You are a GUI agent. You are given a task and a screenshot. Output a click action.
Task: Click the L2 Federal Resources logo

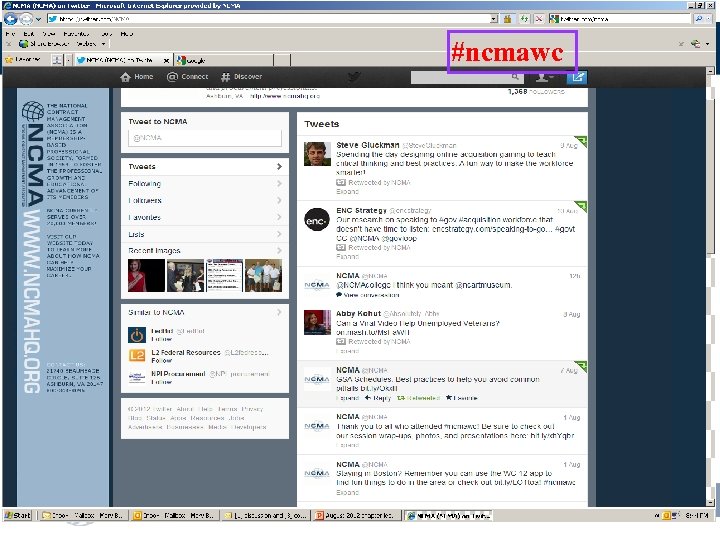[x=137, y=355]
